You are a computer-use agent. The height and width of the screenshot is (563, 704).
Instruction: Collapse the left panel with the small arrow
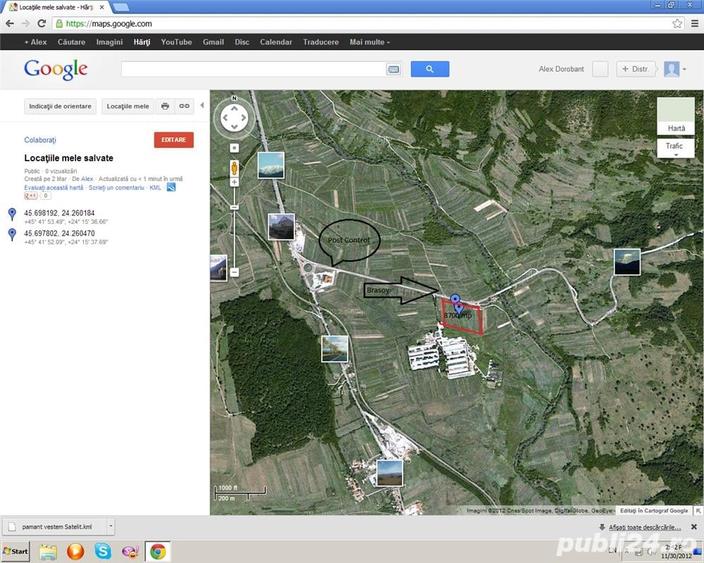point(202,105)
